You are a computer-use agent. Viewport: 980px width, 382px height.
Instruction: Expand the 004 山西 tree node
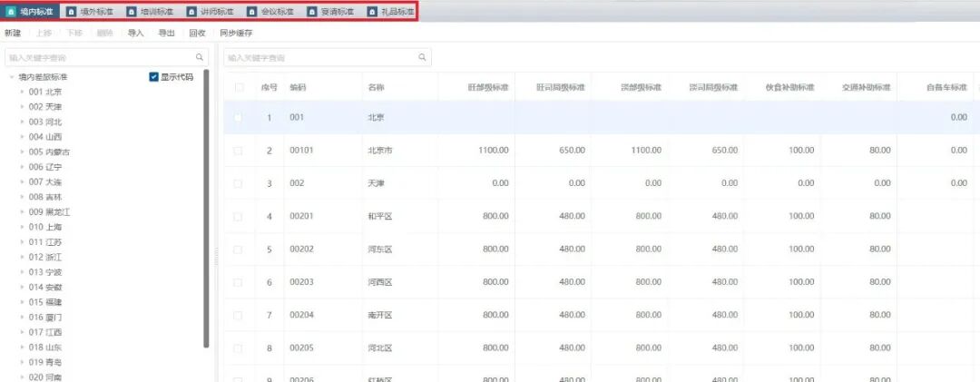pyautogui.click(x=23, y=137)
